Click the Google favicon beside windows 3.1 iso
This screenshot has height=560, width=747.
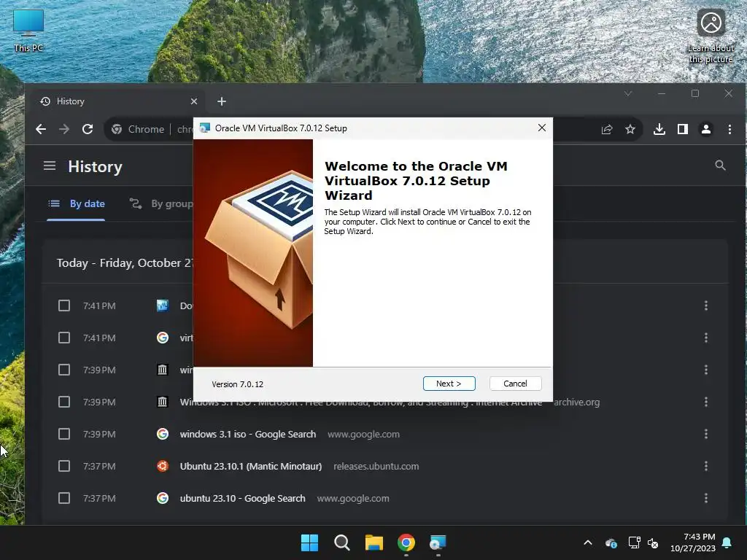pyautogui.click(x=163, y=434)
